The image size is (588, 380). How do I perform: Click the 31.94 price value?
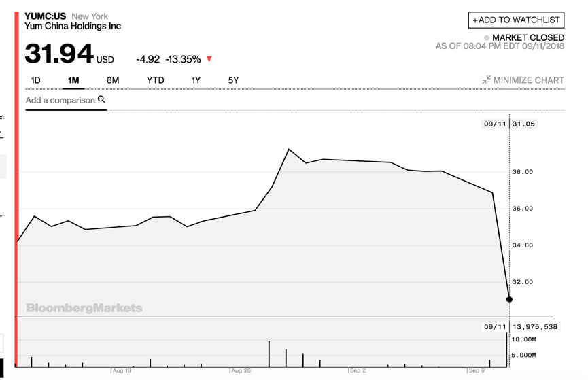click(59, 53)
